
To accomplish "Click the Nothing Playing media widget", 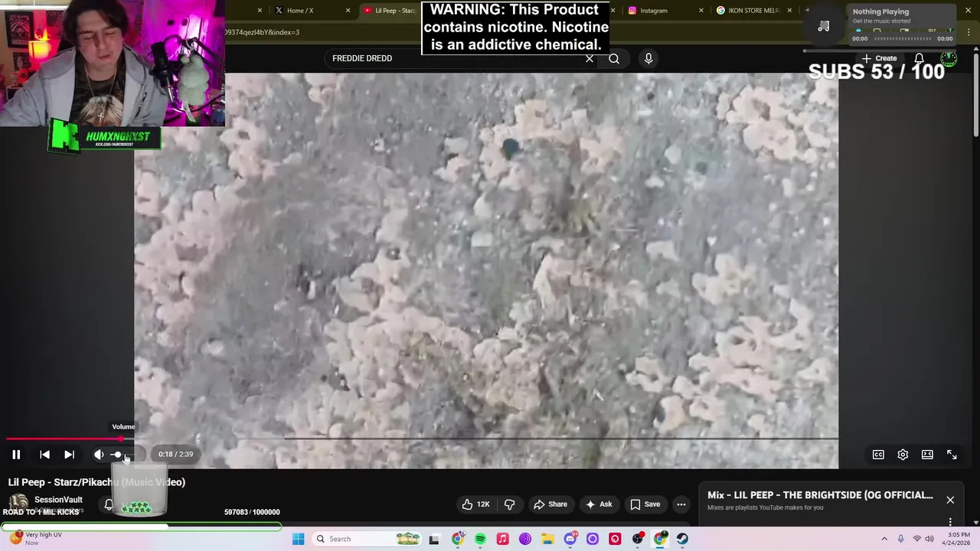I will 901,25.
